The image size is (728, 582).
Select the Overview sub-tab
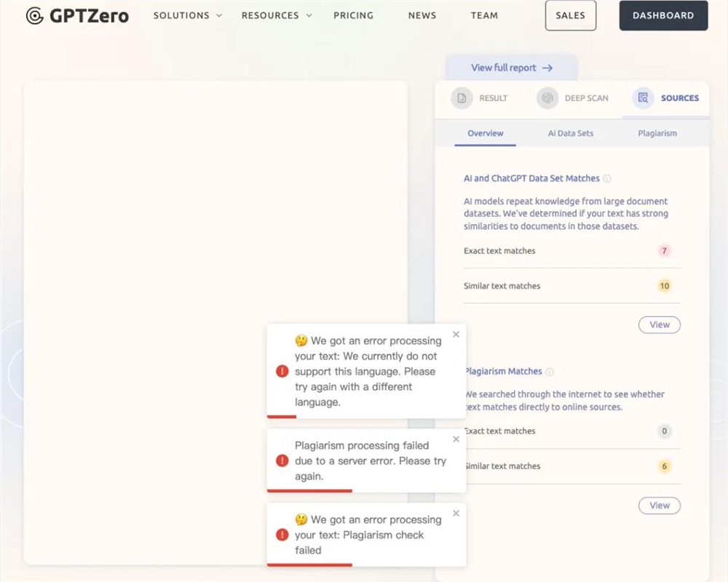[x=485, y=133]
